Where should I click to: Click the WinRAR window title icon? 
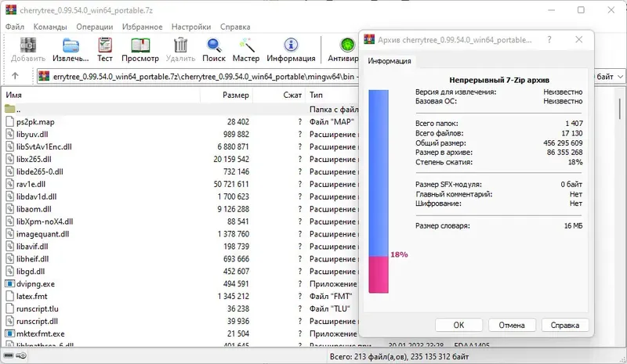[x=11, y=9]
